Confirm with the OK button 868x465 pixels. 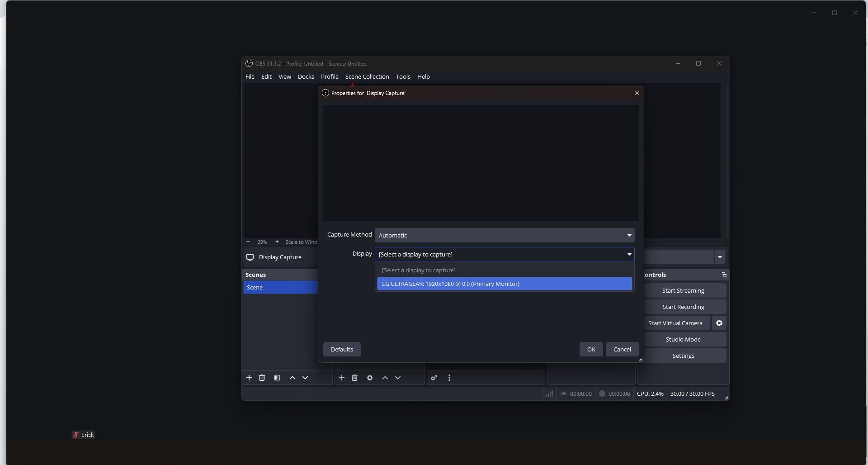pyautogui.click(x=591, y=349)
